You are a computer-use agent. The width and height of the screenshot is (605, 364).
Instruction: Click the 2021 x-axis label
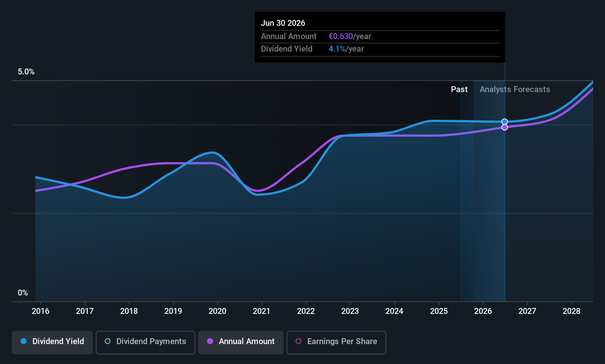click(262, 311)
